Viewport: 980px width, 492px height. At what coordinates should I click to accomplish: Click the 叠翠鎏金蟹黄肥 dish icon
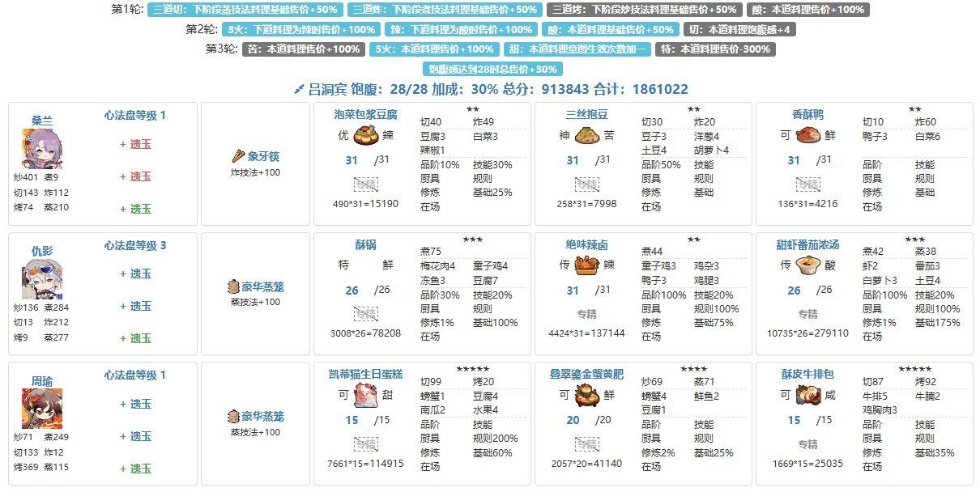pyautogui.click(x=586, y=396)
